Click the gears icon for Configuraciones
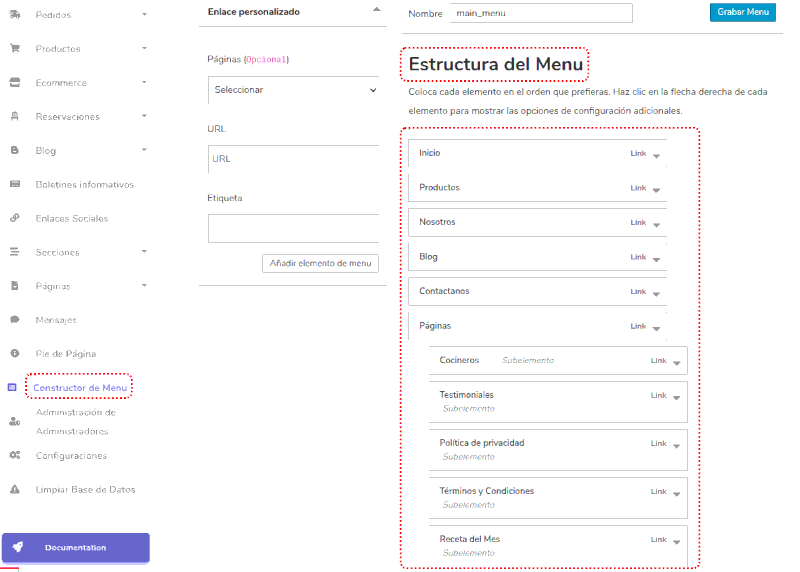800x572 pixels. coord(15,455)
